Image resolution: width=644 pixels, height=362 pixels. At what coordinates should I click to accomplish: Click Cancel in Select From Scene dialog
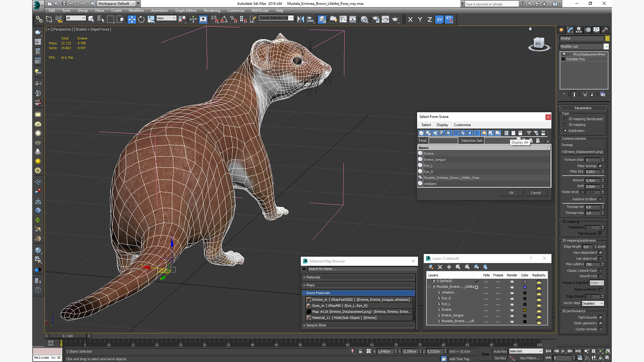[536, 193]
